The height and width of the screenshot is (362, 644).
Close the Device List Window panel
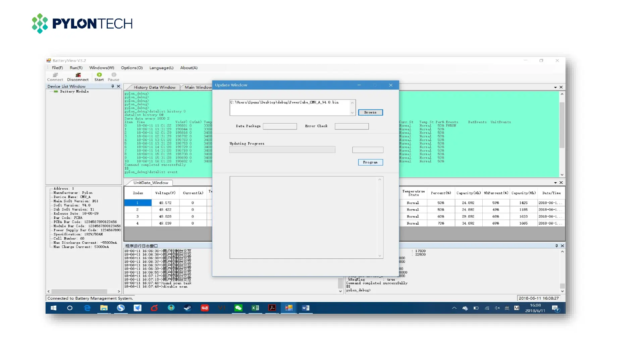pyautogui.click(x=118, y=86)
